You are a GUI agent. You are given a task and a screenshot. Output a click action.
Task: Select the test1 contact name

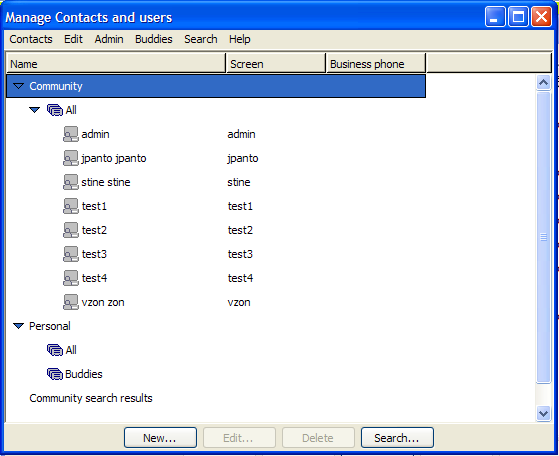94,206
